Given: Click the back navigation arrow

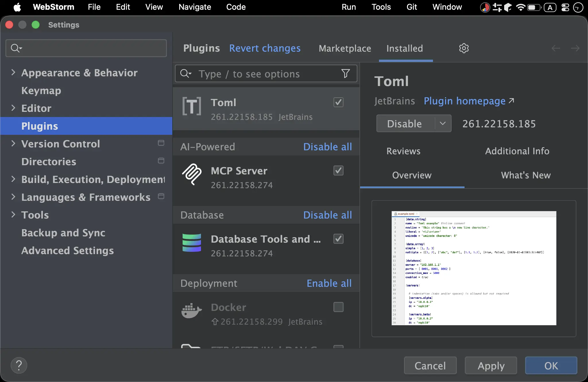Looking at the screenshot, I should click(556, 48).
